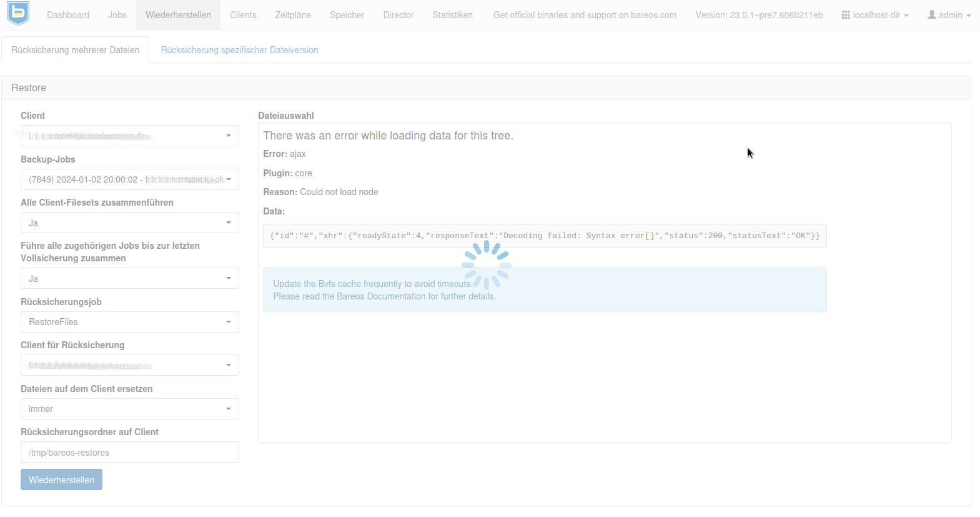Follow the official binaries bareos.com link
Image resolution: width=980 pixels, height=517 pixels.
[585, 15]
